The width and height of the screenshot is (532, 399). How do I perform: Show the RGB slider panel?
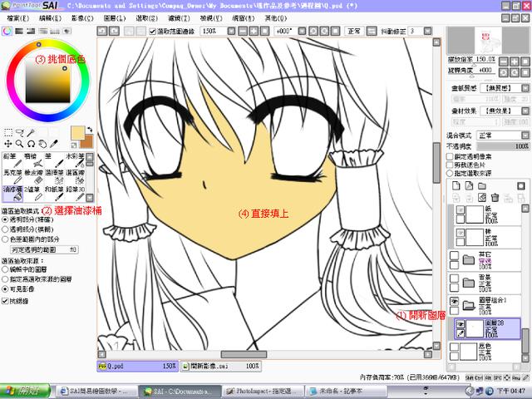tap(19, 32)
